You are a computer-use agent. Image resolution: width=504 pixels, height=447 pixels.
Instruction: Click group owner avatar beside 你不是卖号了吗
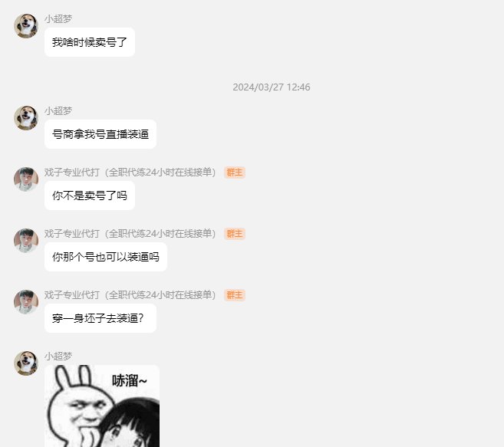tap(26, 179)
